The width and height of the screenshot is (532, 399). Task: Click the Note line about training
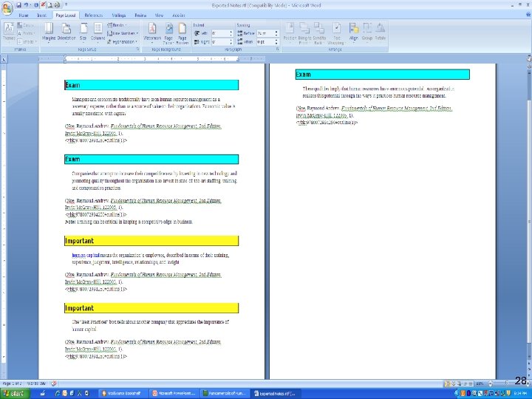(129, 222)
